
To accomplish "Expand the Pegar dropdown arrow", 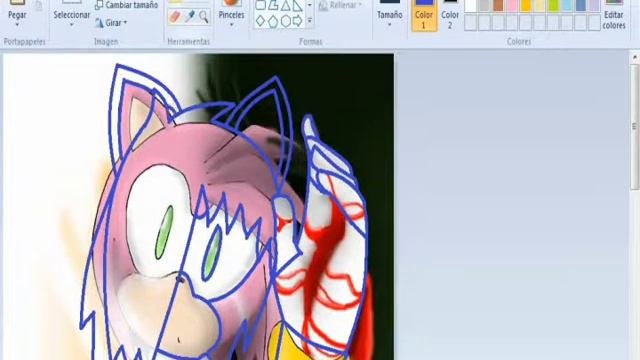I will (17, 25).
